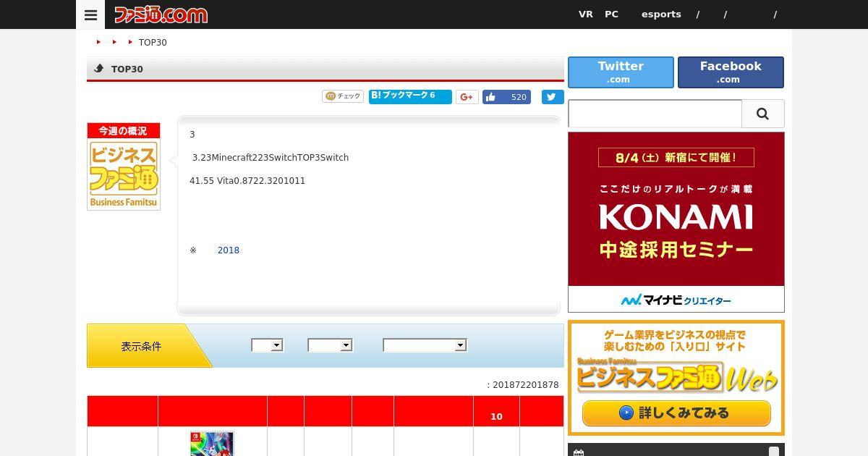Click TOP30 breadcrumb text
This screenshot has width=868, height=456.
pyautogui.click(x=153, y=43)
